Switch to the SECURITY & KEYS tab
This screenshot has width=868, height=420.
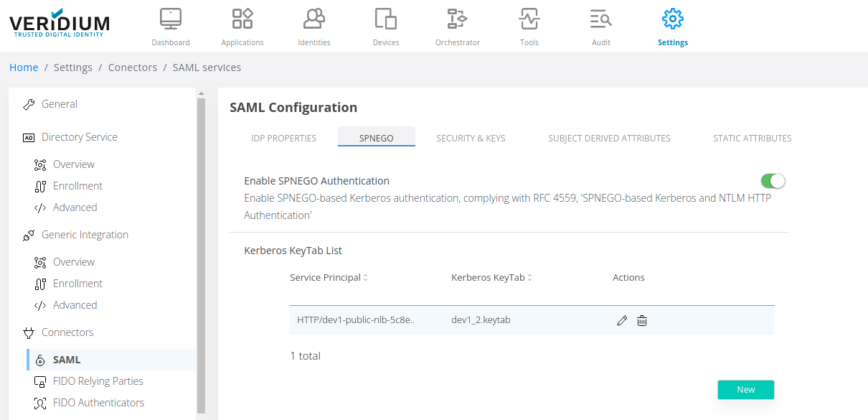coord(471,138)
